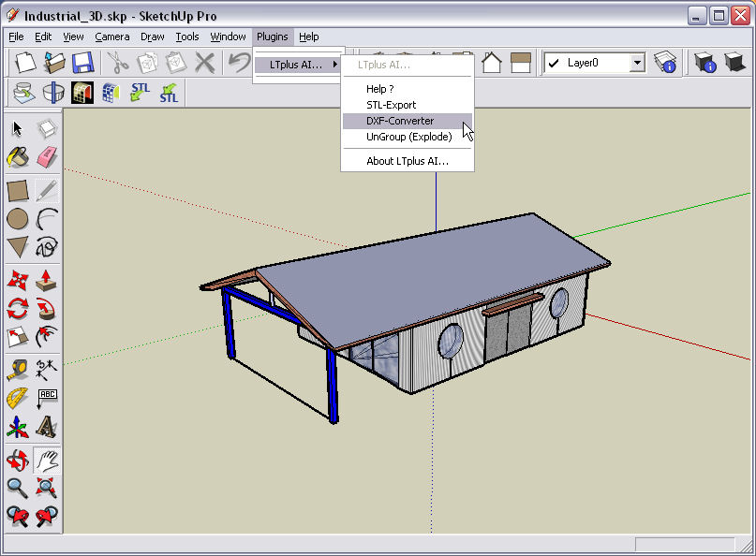Select the Circle drawing tool
Image resolution: width=756 pixels, height=556 pixels.
[x=18, y=220]
